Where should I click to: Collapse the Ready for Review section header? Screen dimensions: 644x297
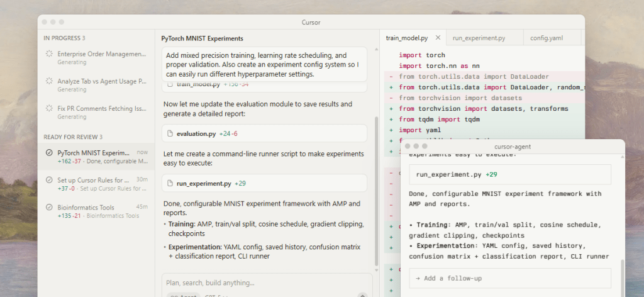(x=72, y=137)
